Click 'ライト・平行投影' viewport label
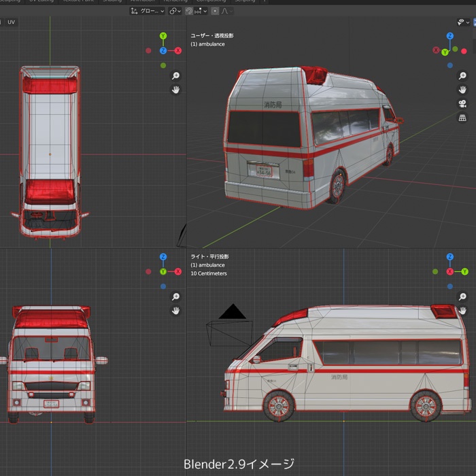Viewport: 476px width, 476px height. click(209, 257)
